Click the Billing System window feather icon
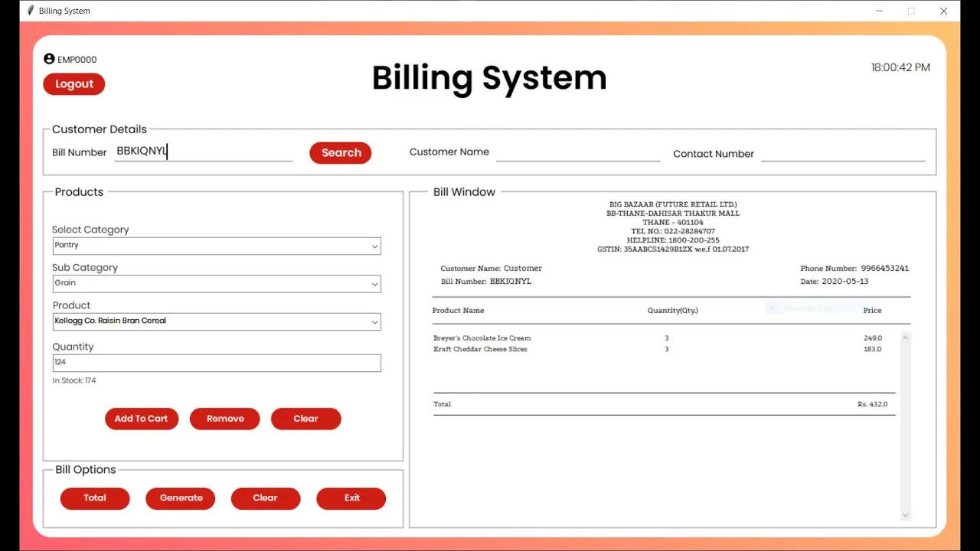Image resolution: width=980 pixels, height=551 pixels. click(31, 11)
